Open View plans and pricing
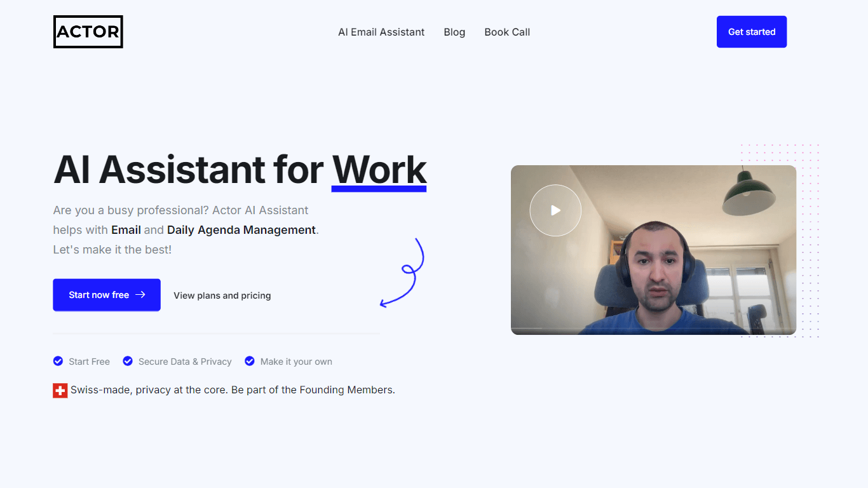The height and width of the screenshot is (488, 868). coord(222,295)
